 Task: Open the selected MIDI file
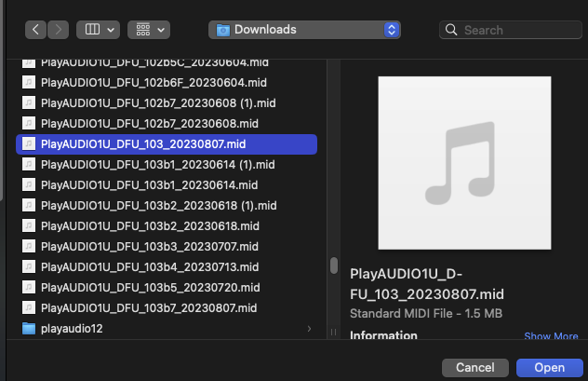click(549, 367)
